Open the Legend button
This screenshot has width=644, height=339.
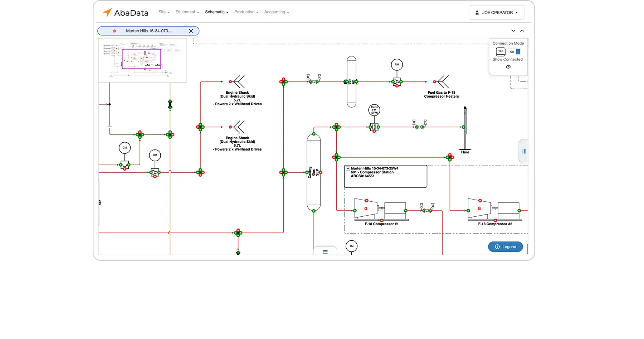tap(505, 247)
